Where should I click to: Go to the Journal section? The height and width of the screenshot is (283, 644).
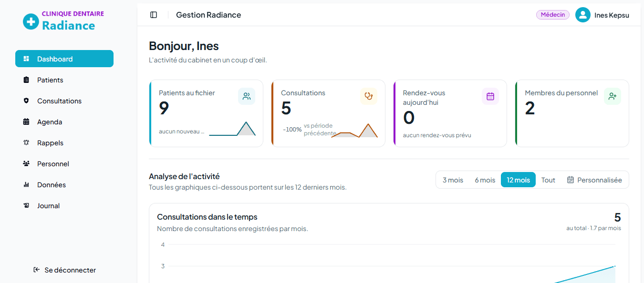[x=64, y=205]
